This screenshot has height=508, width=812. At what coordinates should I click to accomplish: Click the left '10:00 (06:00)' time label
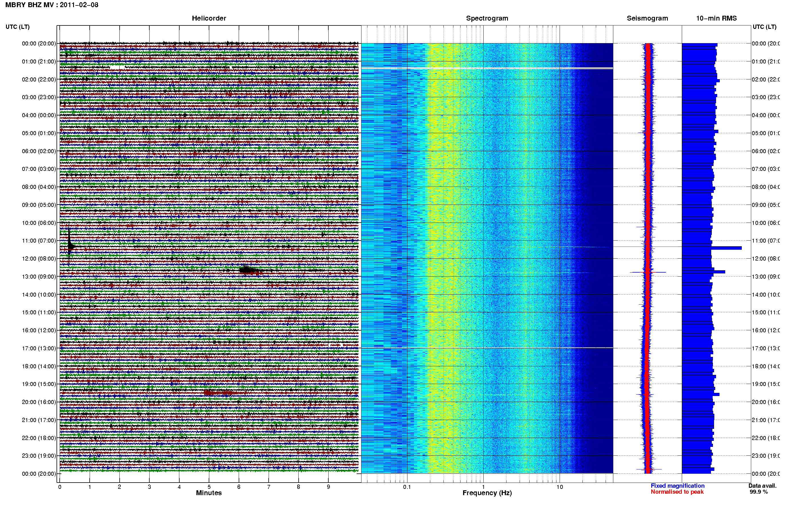[x=39, y=223]
